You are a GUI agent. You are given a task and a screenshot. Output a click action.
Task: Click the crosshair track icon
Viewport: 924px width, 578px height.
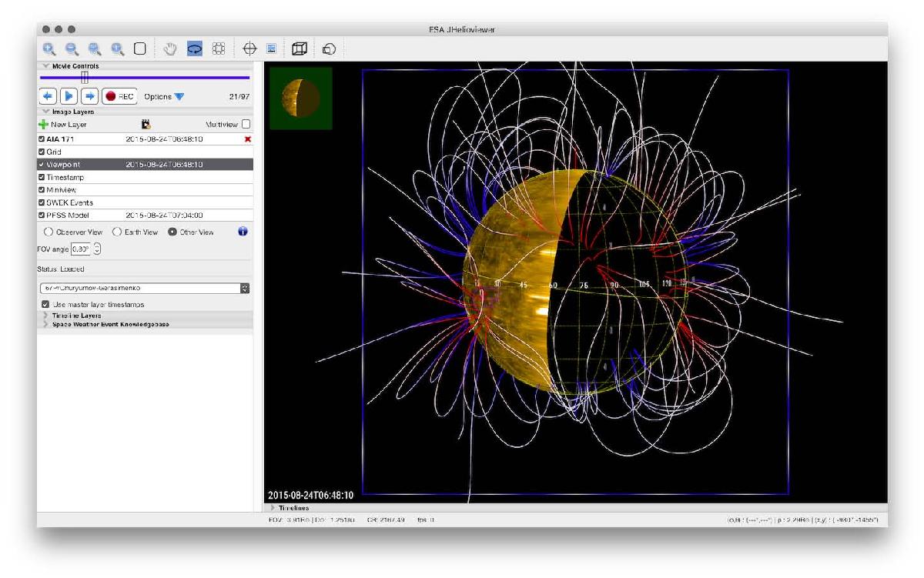[x=249, y=48]
